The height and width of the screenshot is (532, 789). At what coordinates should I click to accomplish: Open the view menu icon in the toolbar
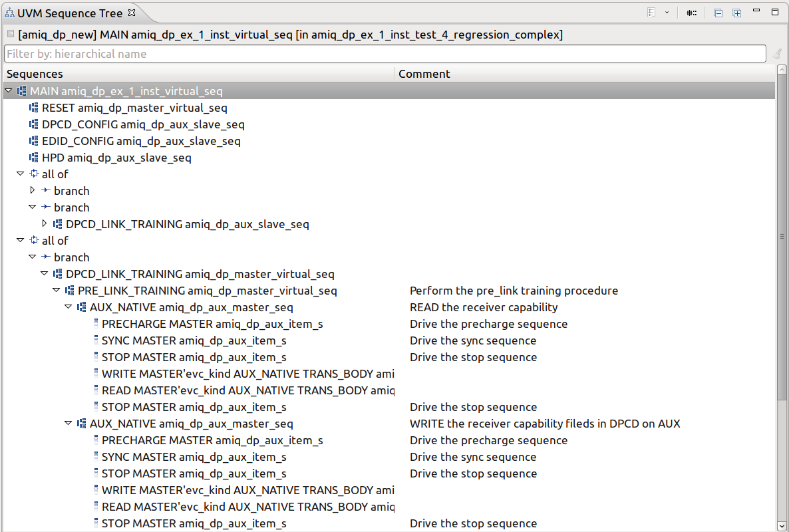[651, 13]
